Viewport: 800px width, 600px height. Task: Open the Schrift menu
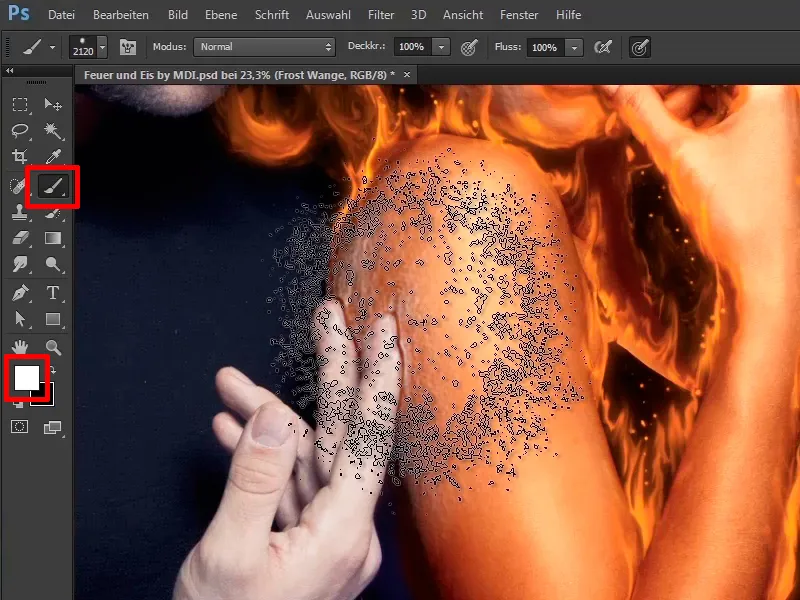click(x=272, y=15)
